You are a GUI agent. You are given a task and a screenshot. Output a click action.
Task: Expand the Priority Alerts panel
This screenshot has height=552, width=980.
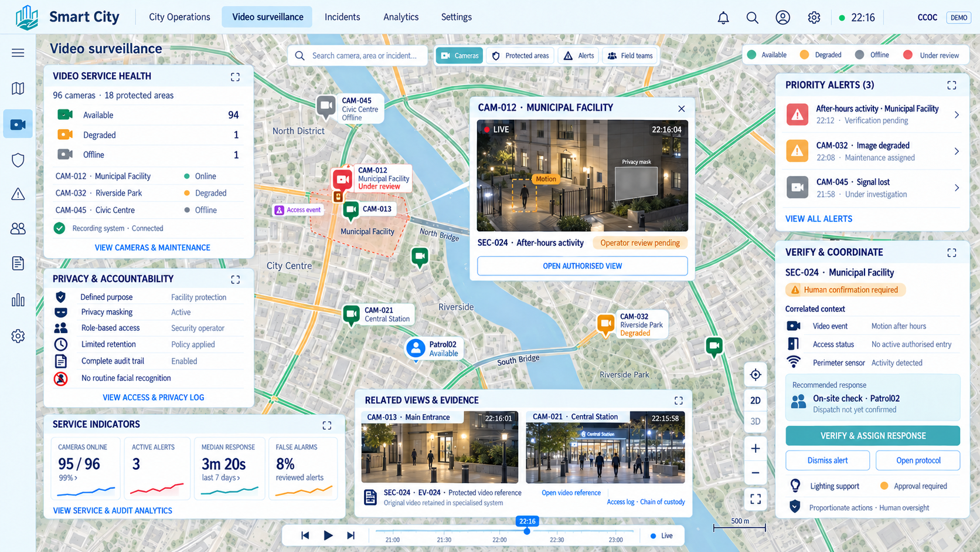pos(952,86)
